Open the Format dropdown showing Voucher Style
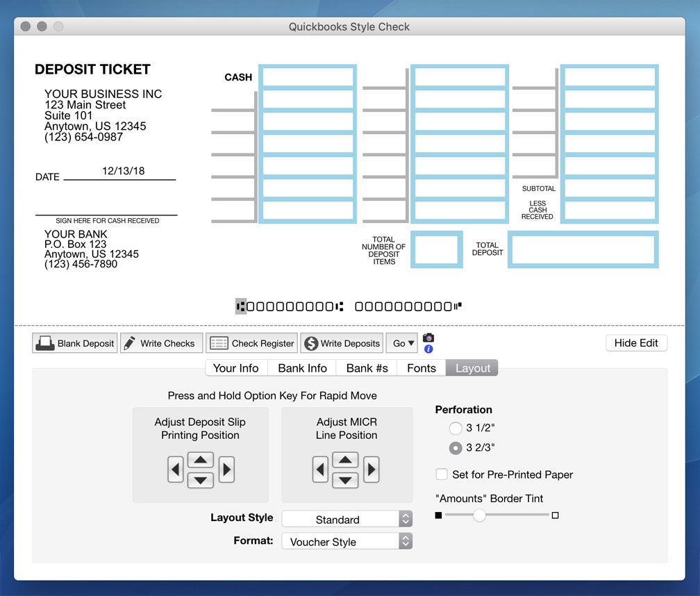The width and height of the screenshot is (700, 596). click(x=347, y=541)
